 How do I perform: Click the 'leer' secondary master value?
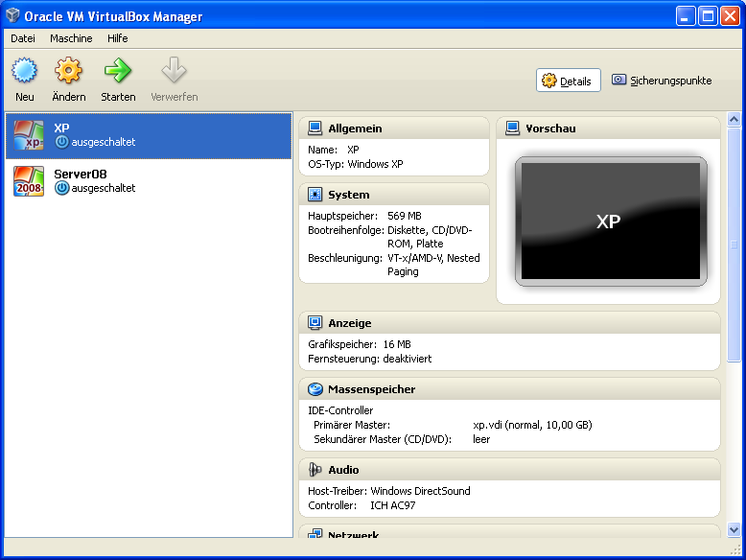pyautogui.click(x=481, y=439)
